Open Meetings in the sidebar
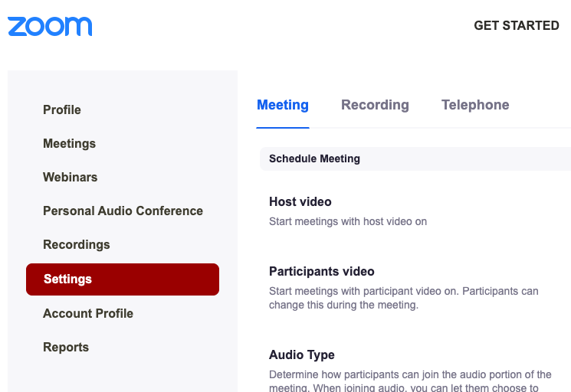The image size is (571, 392). (69, 143)
